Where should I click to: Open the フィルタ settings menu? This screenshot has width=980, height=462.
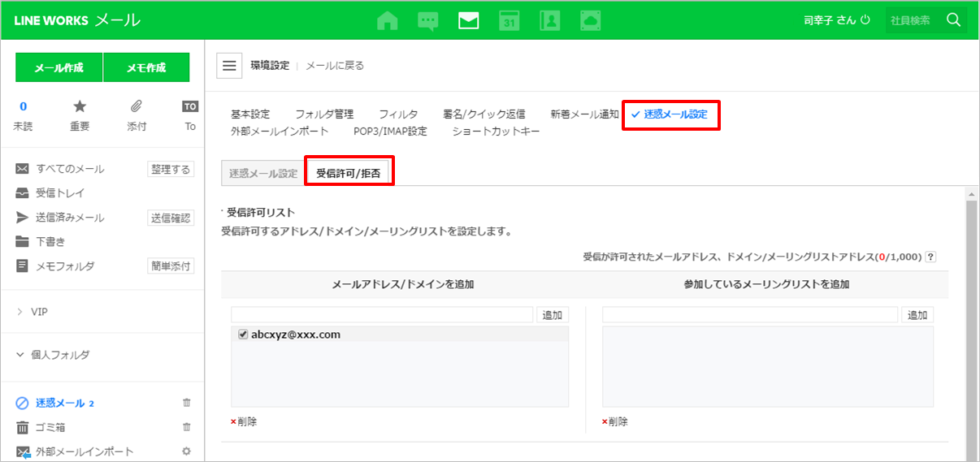point(398,114)
